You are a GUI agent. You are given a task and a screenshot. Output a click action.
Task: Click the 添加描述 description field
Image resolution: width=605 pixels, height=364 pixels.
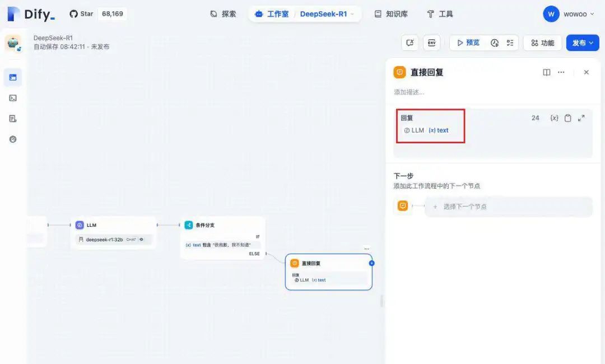(408, 92)
